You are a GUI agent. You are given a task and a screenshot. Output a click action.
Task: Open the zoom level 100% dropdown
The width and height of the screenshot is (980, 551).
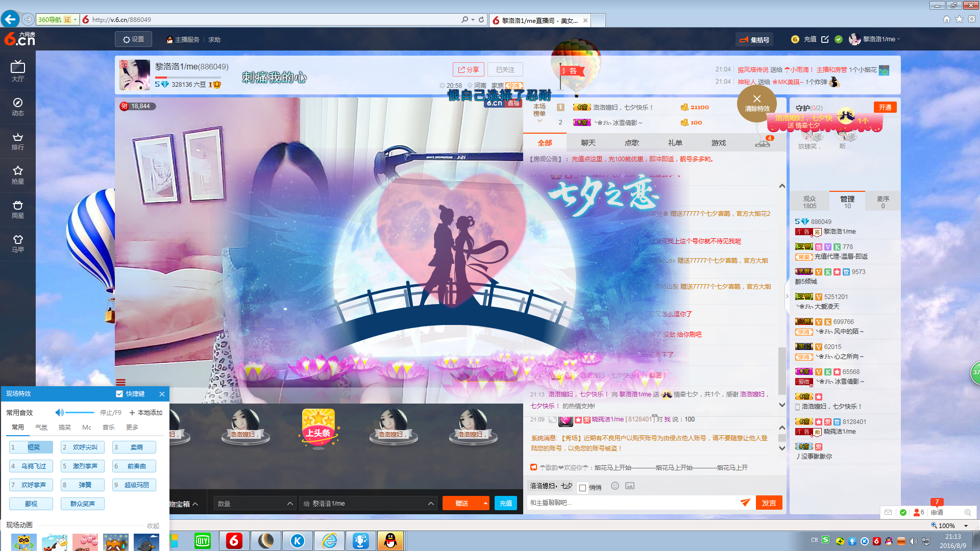point(966,525)
